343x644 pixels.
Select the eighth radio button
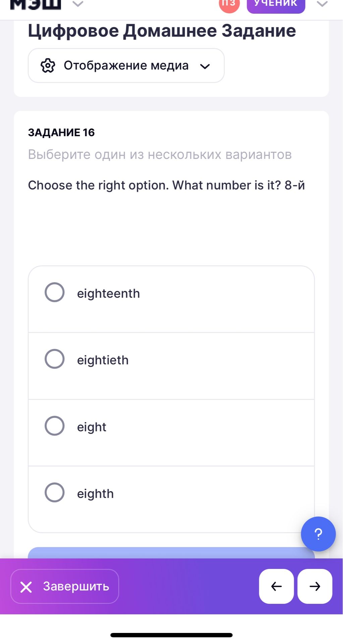click(55, 492)
